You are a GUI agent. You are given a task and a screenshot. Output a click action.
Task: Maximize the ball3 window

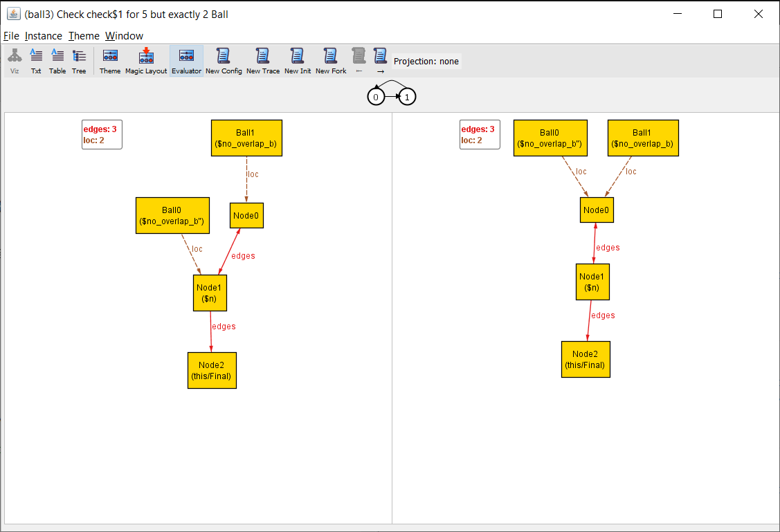717,14
